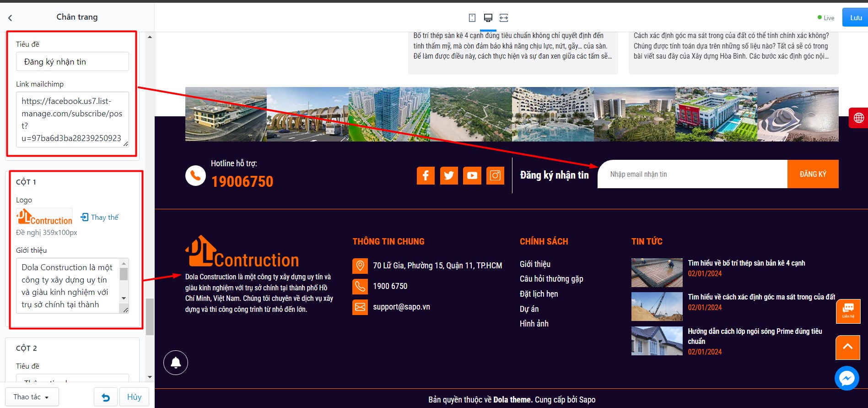
Task: Click the ĐĂNG KÝ subscribe button
Action: pyautogui.click(x=813, y=174)
